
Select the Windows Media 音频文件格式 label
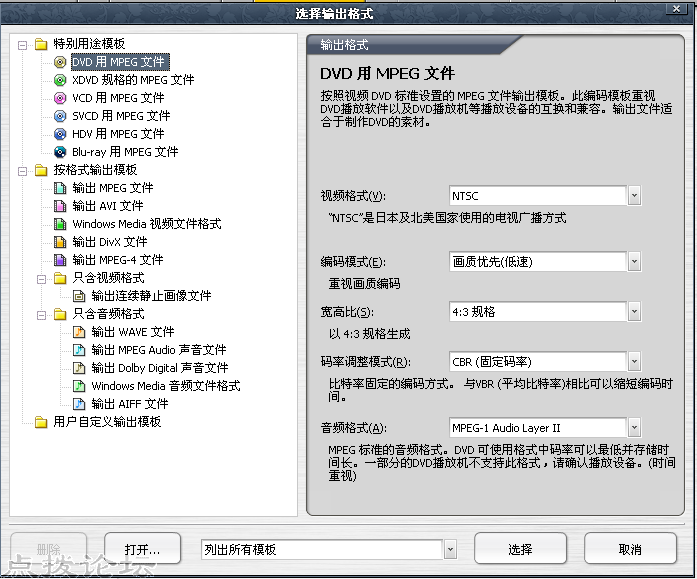coord(166,386)
